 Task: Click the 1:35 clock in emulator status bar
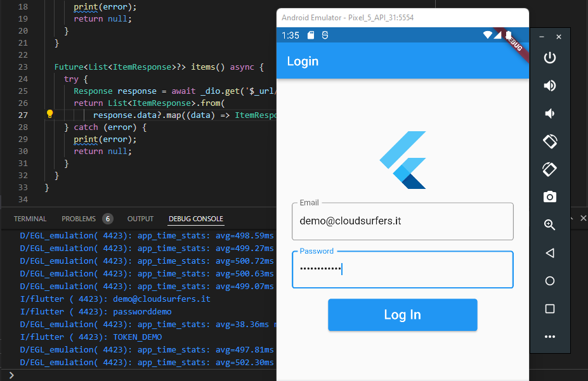[x=291, y=36]
